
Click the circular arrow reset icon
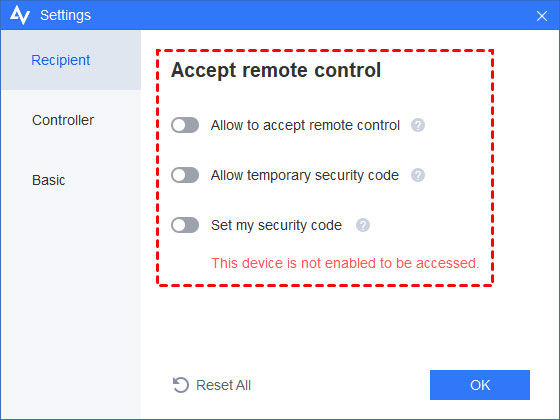tap(181, 385)
